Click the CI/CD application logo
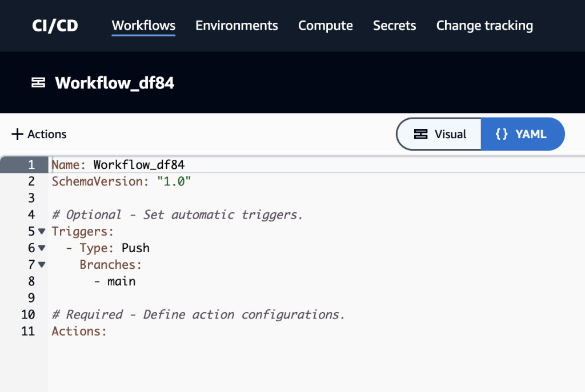Image resolution: width=585 pixels, height=392 pixels. coord(54,25)
